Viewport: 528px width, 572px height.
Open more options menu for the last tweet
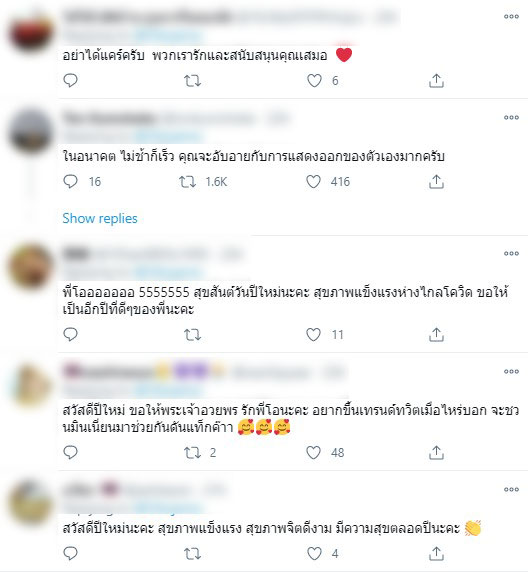point(511,490)
